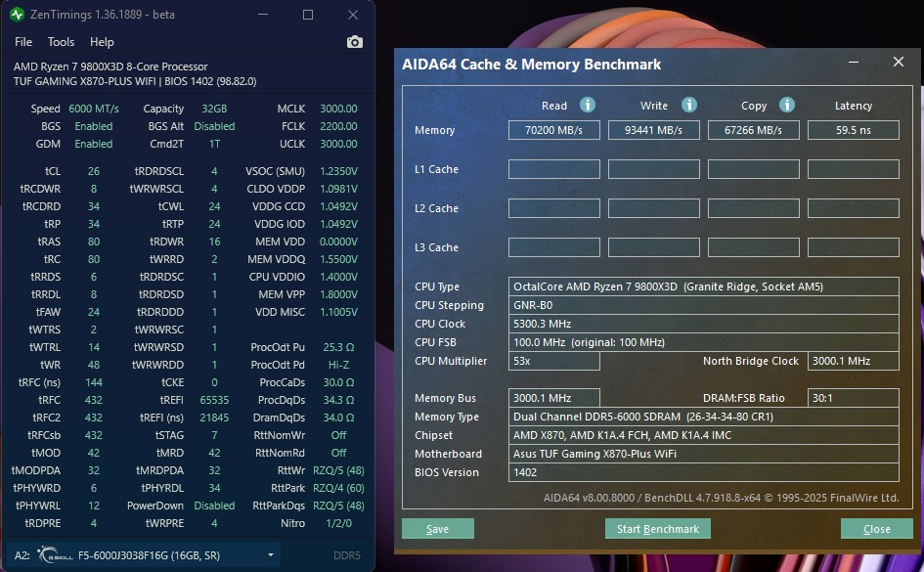The height and width of the screenshot is (572, 924).
Task: Click the Chipset AMD X870 field
Action: (704, 435)
